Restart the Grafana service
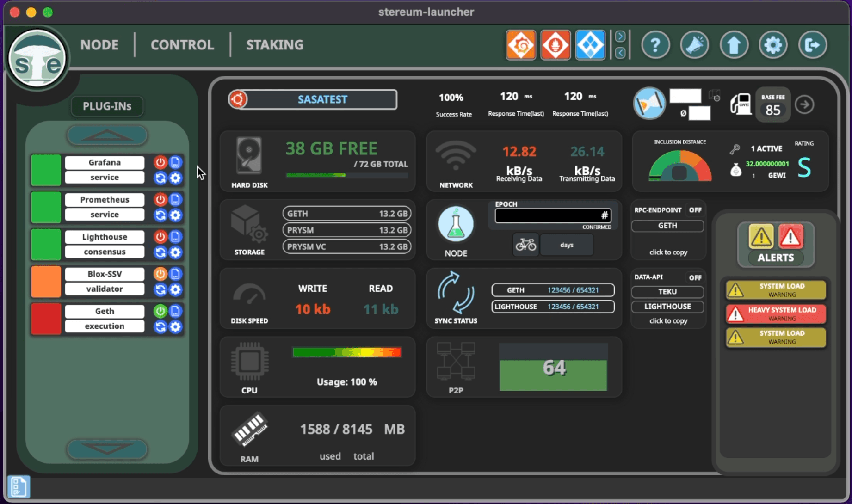Image resolution: width=852 pixels, height=504 pixels. tap(160, 178)
